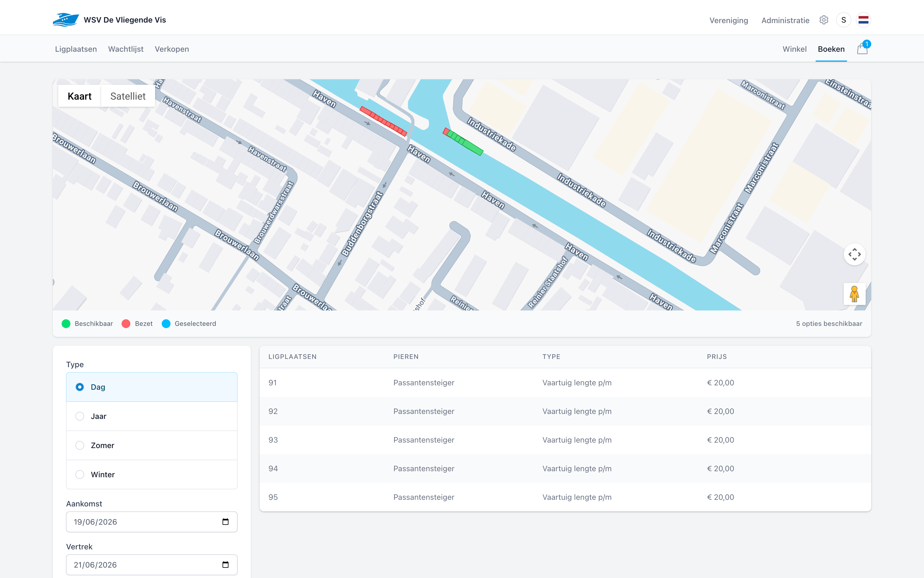The image size is (924, 578).
Task: Click the red Bezet legend dot
Action: pos(126,324)
